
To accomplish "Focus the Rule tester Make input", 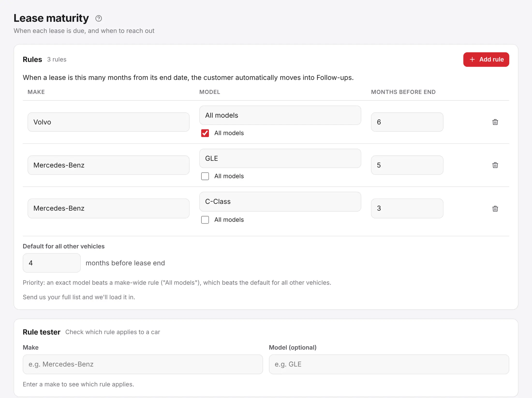I will pos(143,364).
